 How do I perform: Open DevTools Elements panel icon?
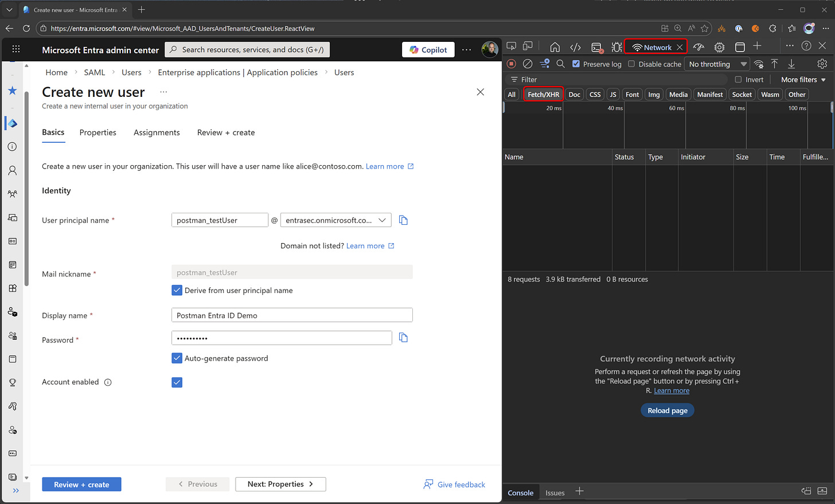(x=576, y=47)
